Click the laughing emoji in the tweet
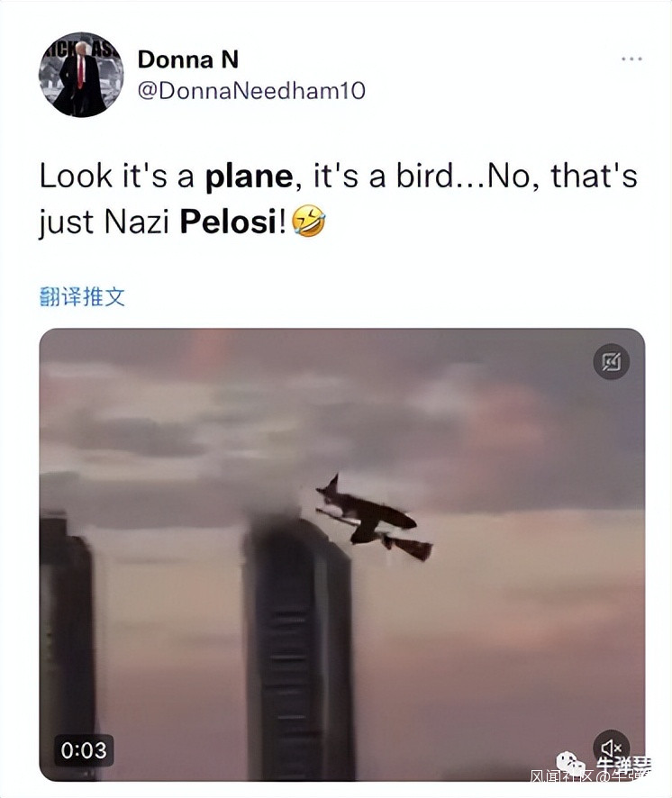 point(309,222)
